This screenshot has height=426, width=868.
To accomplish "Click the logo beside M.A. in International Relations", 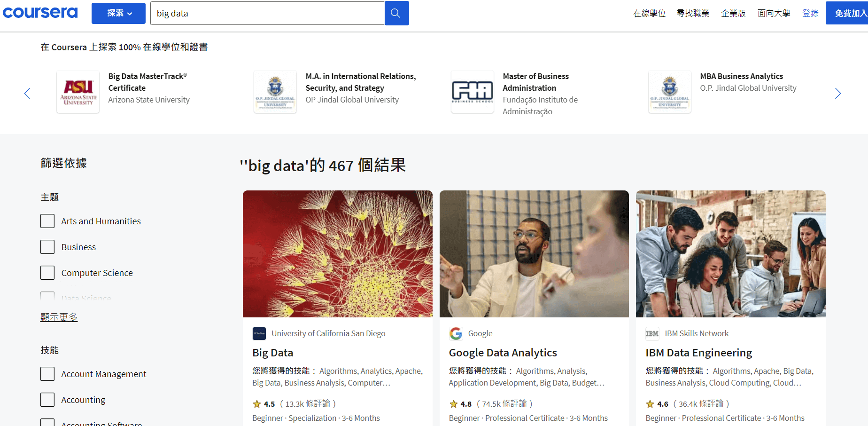I will point(275,92).
